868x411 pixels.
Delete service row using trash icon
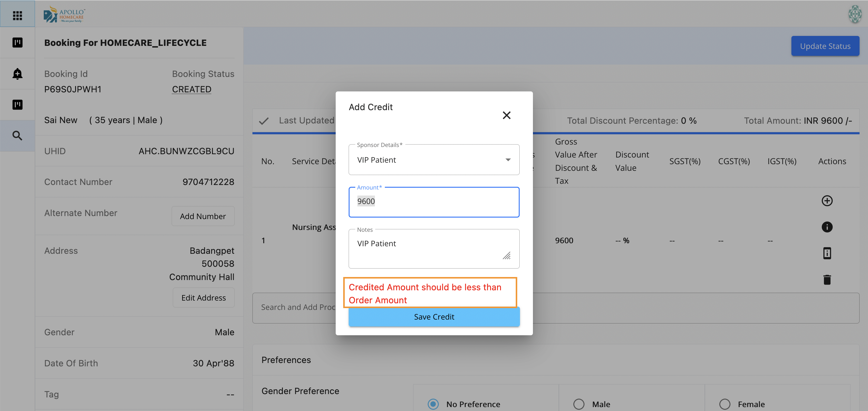(827, 279)
